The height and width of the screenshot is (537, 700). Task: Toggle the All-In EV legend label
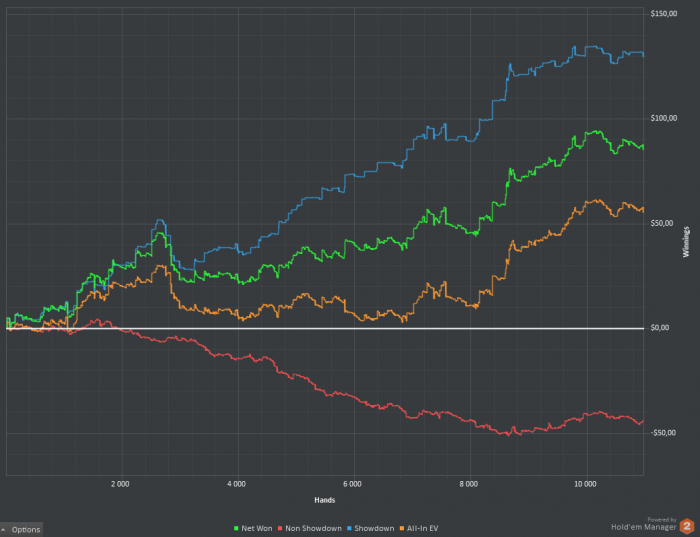[x=422, y=529]
